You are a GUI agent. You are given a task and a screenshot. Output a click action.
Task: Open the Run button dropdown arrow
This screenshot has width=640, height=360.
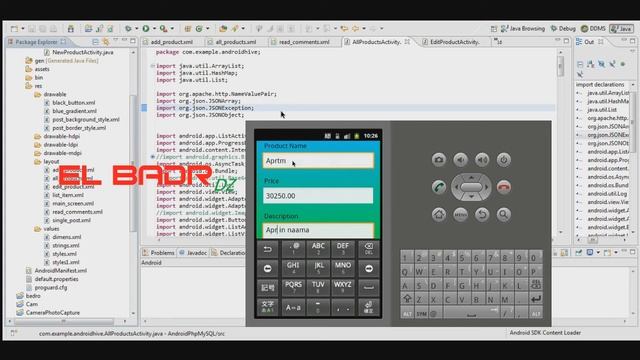154,29
